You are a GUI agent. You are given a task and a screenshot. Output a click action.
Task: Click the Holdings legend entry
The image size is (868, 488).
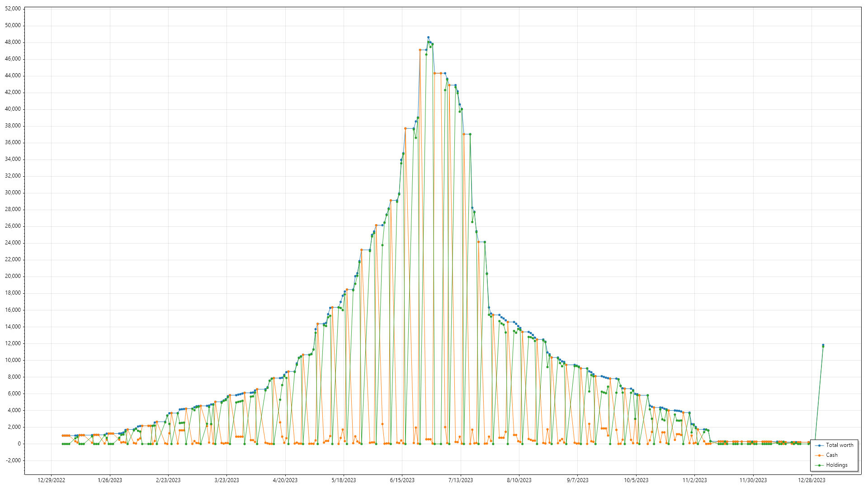tap(831, 465)
